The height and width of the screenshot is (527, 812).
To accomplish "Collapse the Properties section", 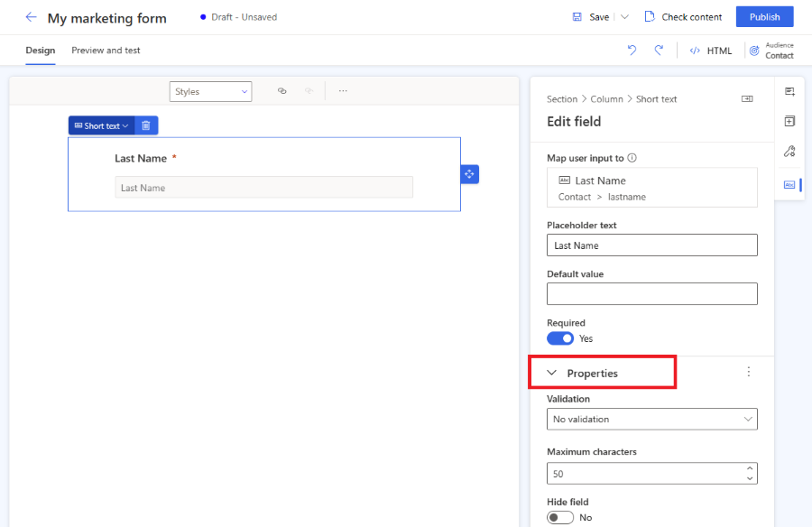I will 552,373.
